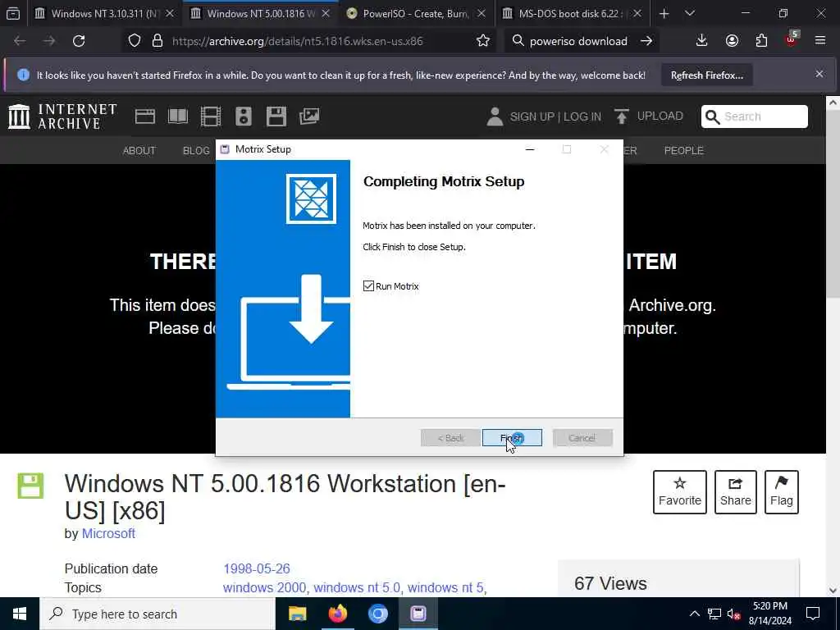Image resolution: width=840 pixels, height=630 pixels.
Task: Reload the current page
Action: 79,41
